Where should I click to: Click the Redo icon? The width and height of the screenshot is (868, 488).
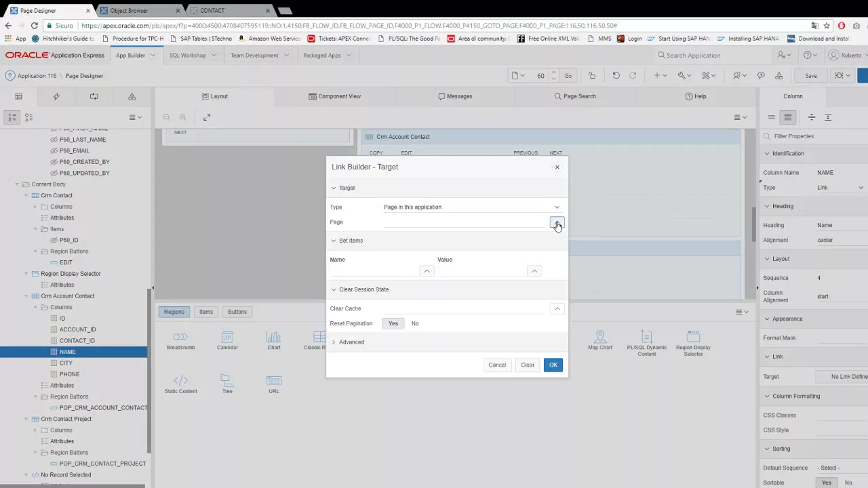[x=633, y=75]
